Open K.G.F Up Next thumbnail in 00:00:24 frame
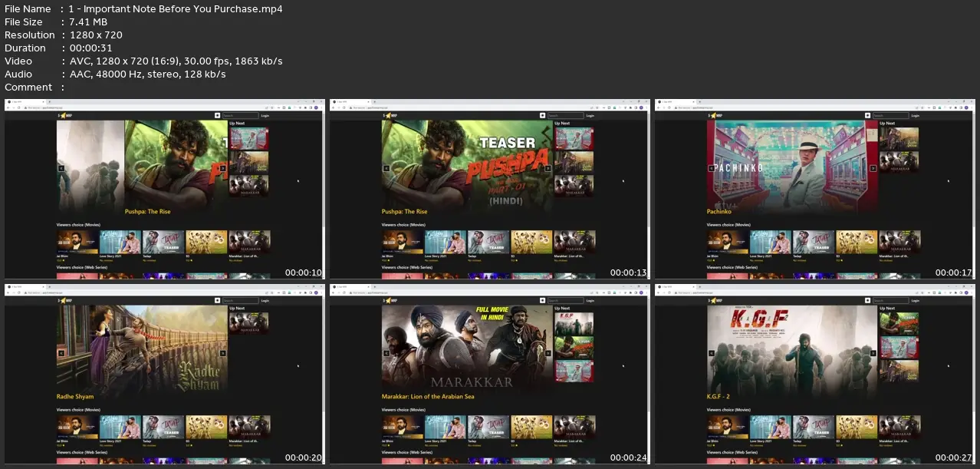 click(574, 323)
